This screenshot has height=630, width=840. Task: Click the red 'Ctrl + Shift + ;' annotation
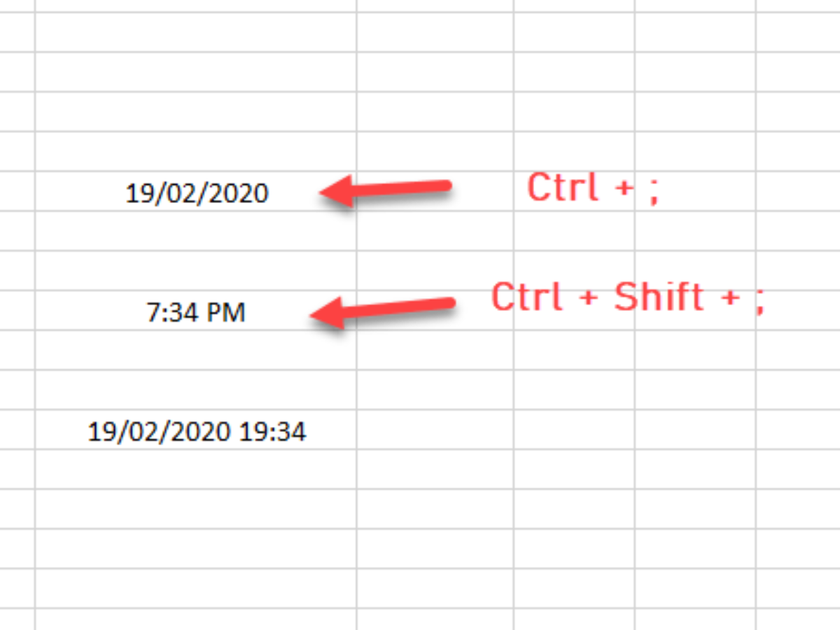pos(628,297)
